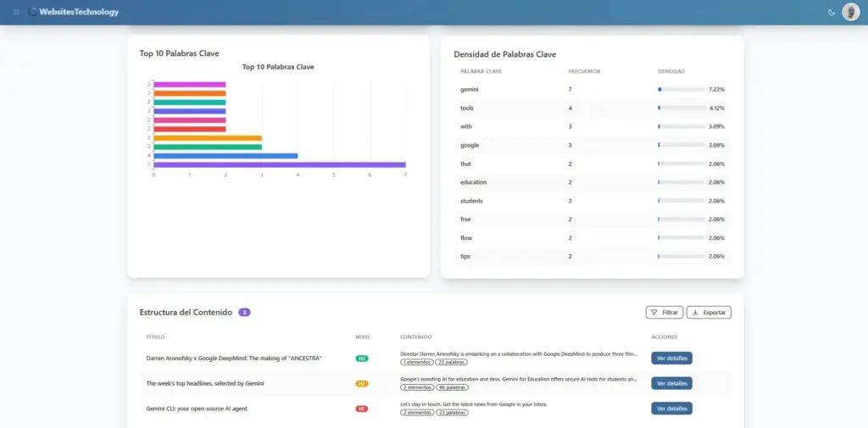The height and width of the screenshot is (428, 868).
Task: Click the FRECUENCIA column header
Action: 585,71
